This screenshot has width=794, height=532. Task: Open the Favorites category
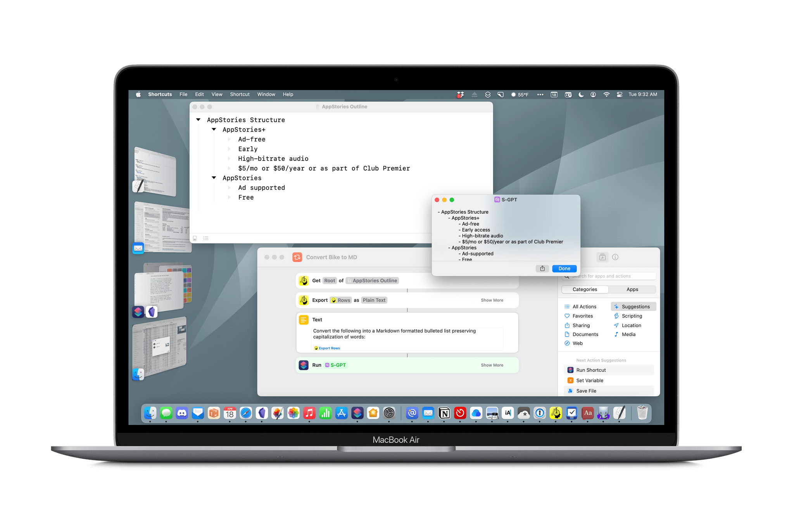point(579,316)
